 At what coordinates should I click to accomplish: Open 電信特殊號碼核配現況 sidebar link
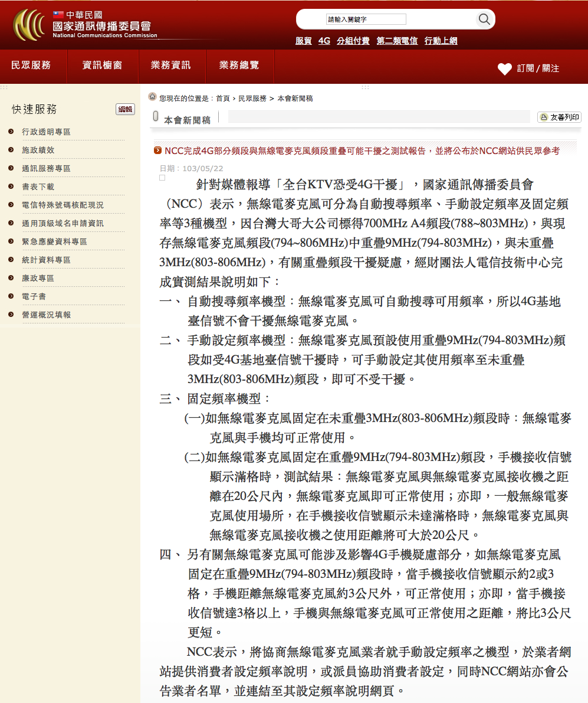point(63,205)
